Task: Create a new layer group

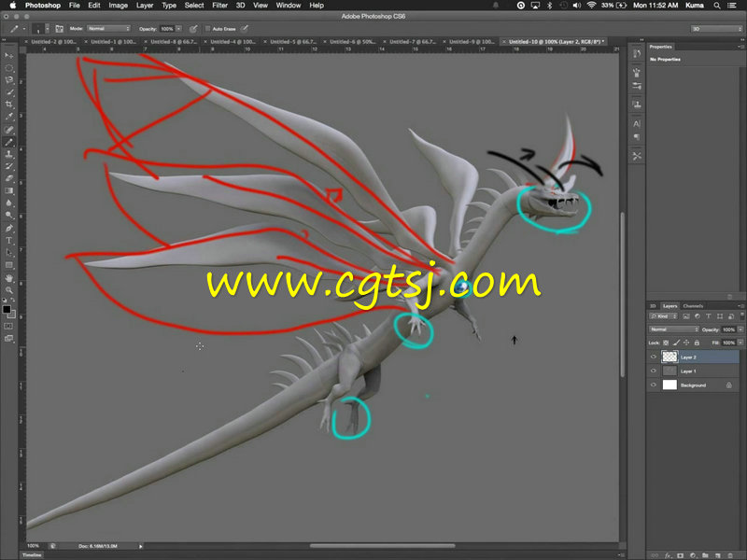Action: pyautogui.click(x=706, y=555)
